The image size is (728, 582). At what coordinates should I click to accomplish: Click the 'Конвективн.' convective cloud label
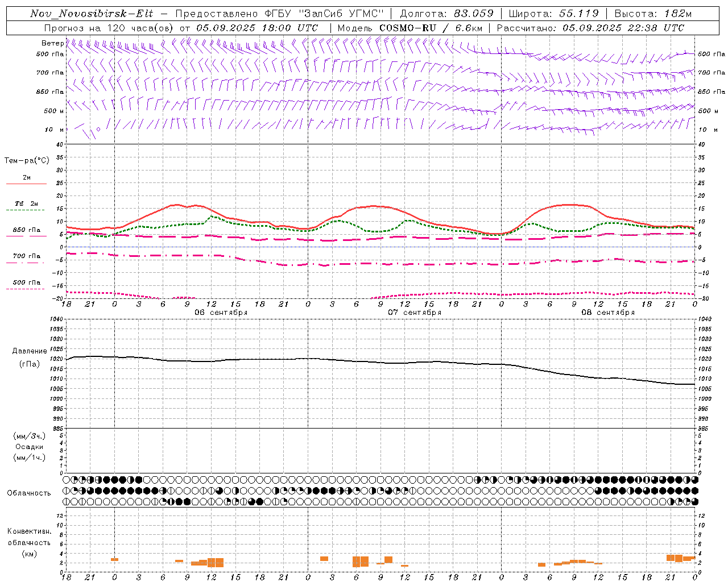[29, 531]
